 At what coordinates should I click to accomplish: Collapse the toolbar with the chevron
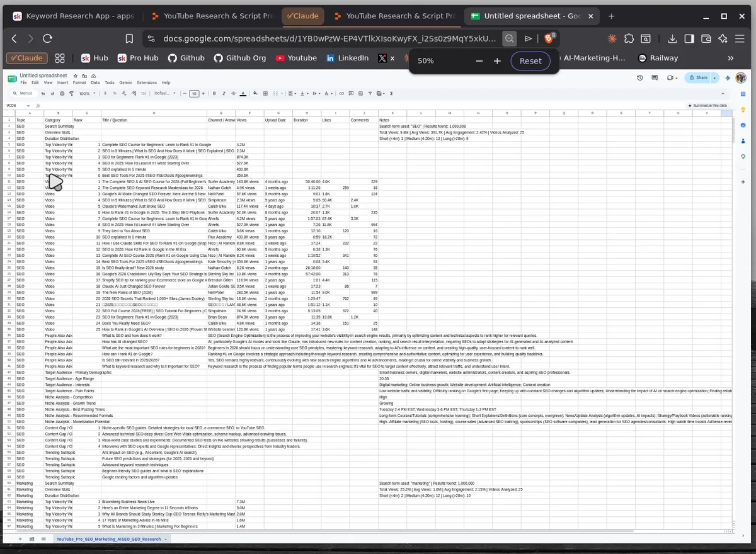coord(723,94)
